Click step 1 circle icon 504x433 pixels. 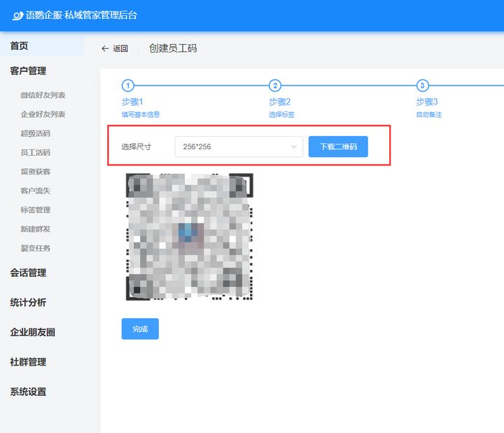click(x=127, y=85)
